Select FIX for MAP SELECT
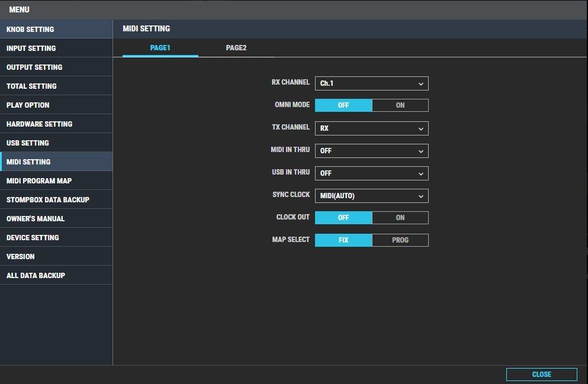This screenshot has height=384, width=588. click(343, 240)
